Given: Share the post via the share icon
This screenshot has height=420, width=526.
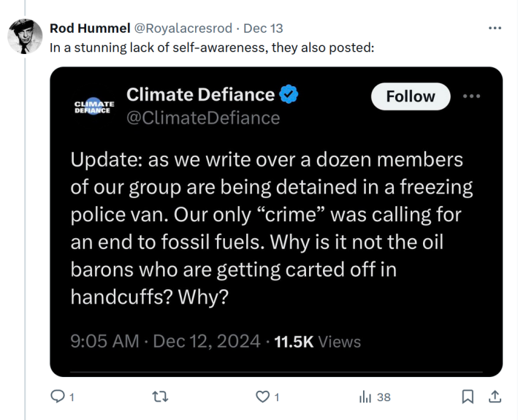Looking at the screenshot, I should click(x=495, y=397).
